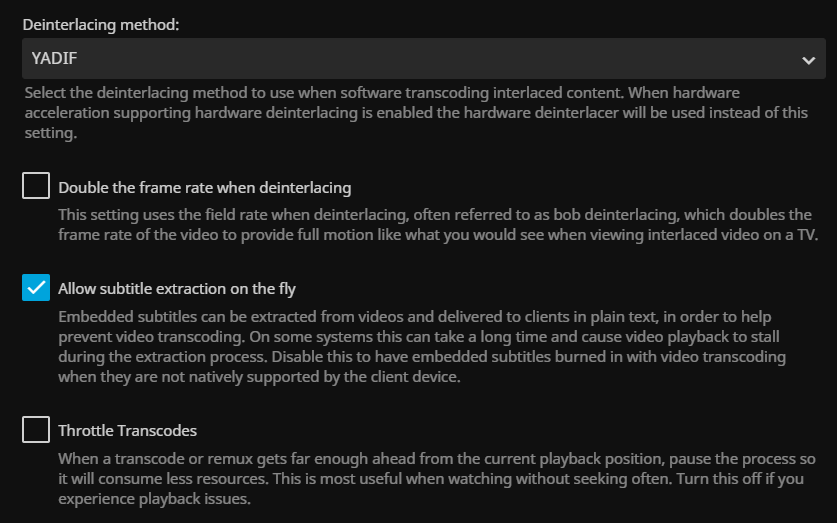Click the selected YADIF value text

(x=46, y=60)
